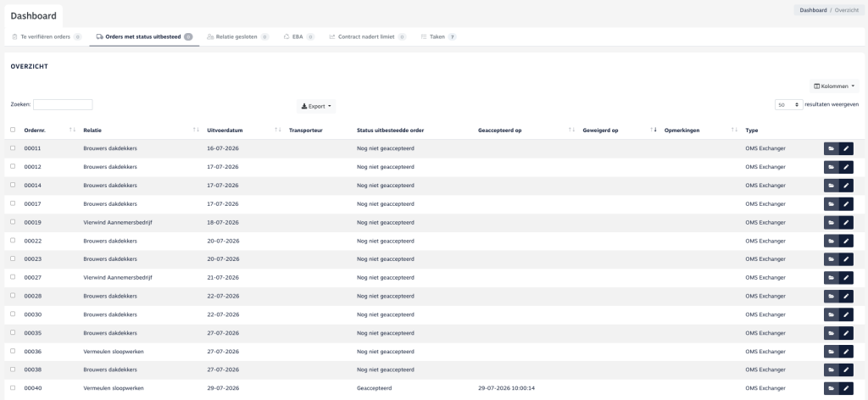This screenshot has width=868, height=400.
Task: Edit order 00023 with pencil icon
Action: [846, 259]
